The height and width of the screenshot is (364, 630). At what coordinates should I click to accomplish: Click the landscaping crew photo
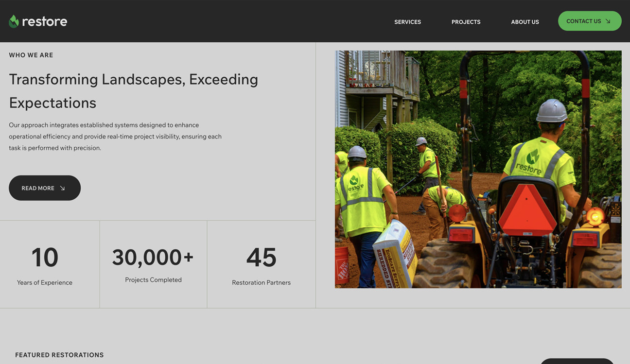tap(478, 169)
